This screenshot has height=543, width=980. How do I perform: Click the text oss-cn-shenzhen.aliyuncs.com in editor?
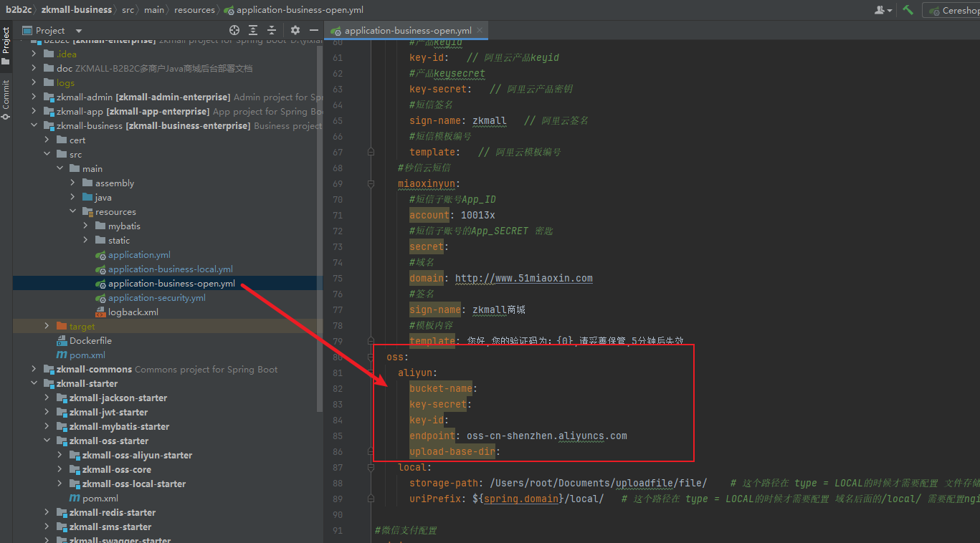click(x=547, y=436)
